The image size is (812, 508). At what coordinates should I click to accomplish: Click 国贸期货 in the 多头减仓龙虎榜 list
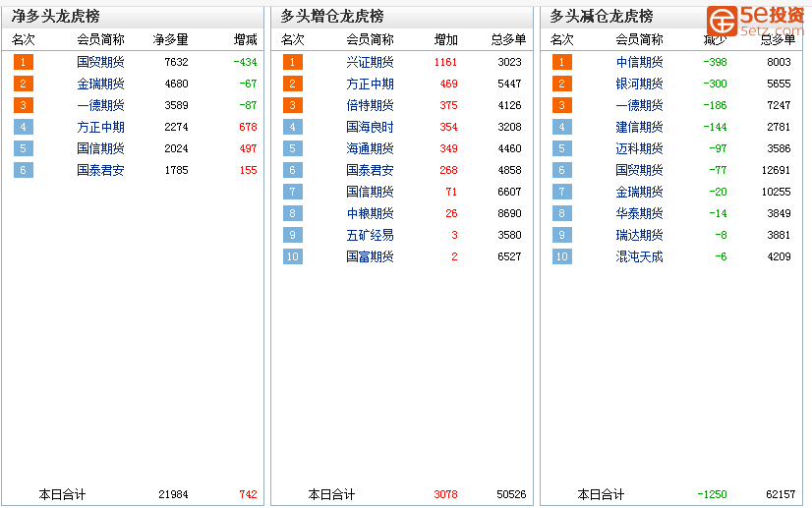pos(639,170)
